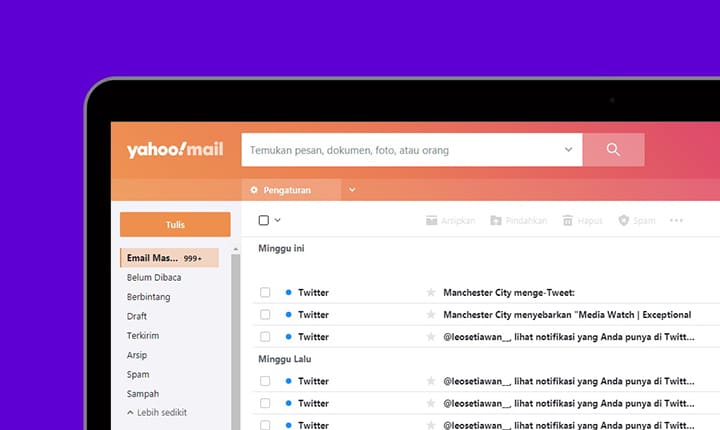The image size is (720, 430).
Task: Open the Draft folder link
Action: click(x=137, y=316)
